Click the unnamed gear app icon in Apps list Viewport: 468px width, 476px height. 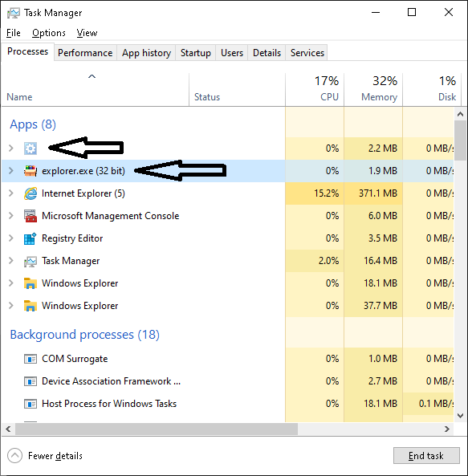point(31,148)
